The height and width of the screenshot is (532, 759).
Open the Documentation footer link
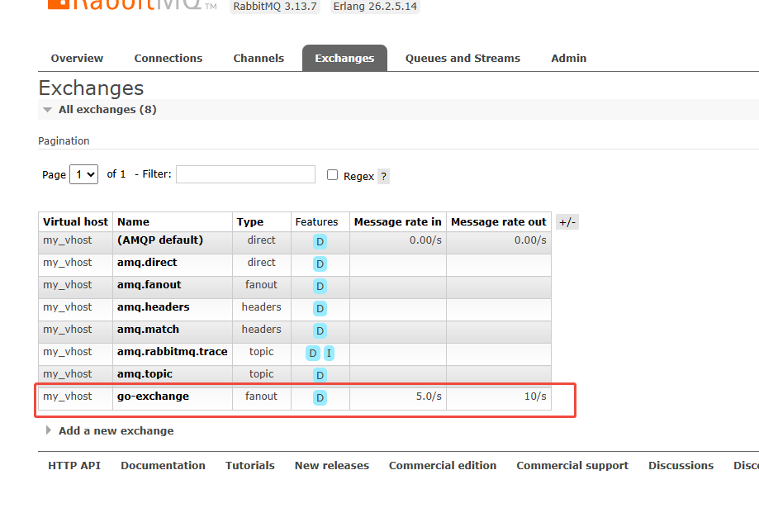(164, 465)
